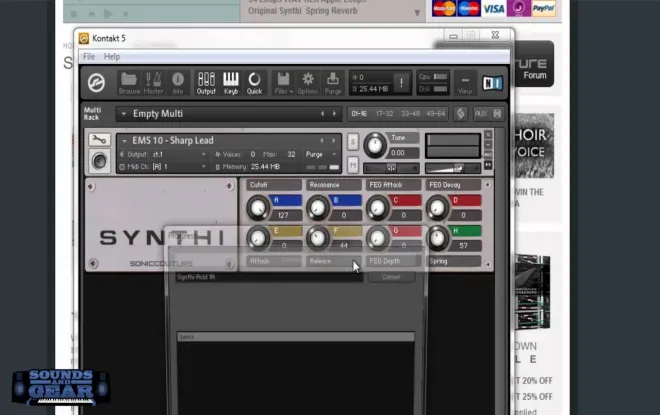660x415 pixels.
Task: Open the instrument Purge dropdown
Action: (x=321, y=154)
